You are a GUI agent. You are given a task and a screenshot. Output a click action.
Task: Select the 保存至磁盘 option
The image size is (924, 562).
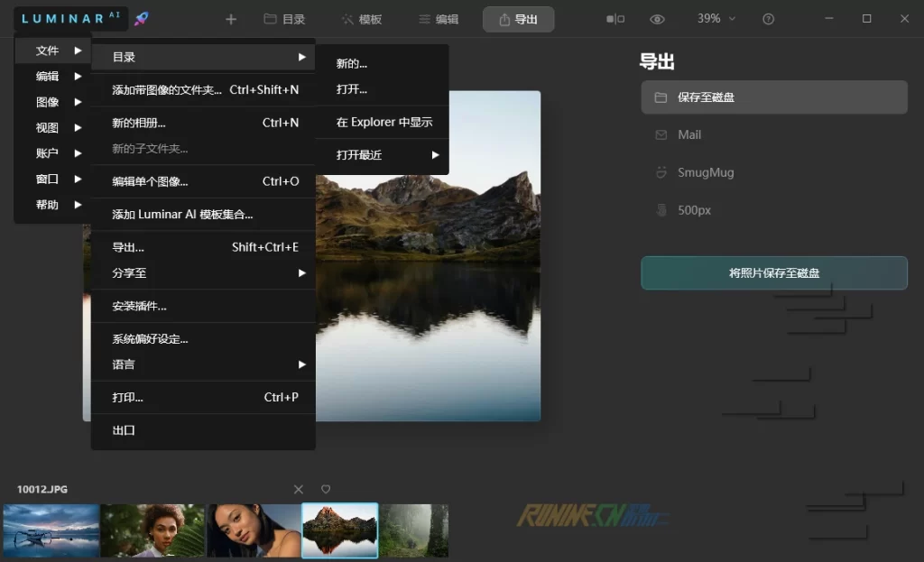pyautogui.click(x=773, y=97)
